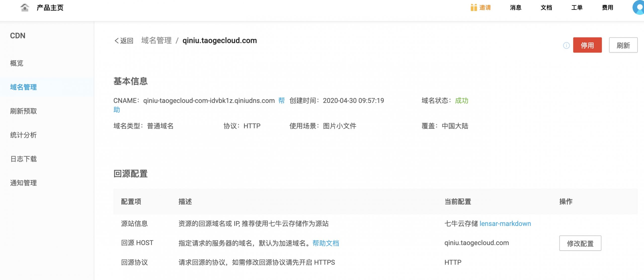
Task: Click the home icon beside 产品主页
Action: point(24,8)
